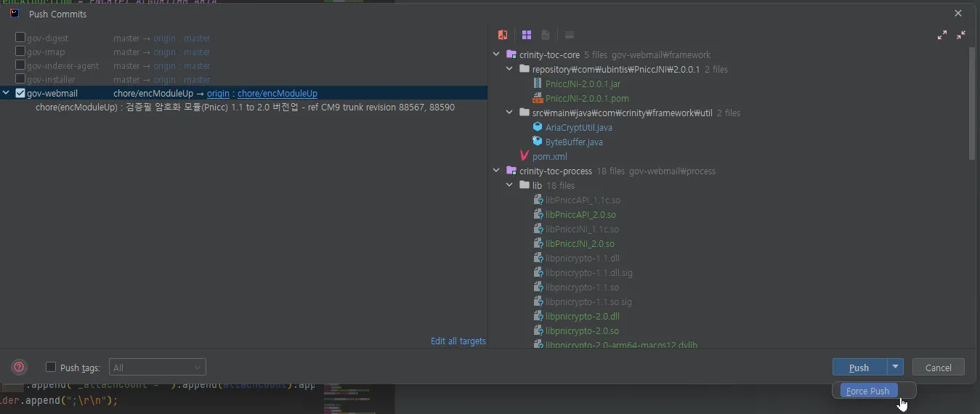Click the ByteBuffer.java class icon
The height and width of the screenshot is (414, 980).
click(x=538, y=142)
